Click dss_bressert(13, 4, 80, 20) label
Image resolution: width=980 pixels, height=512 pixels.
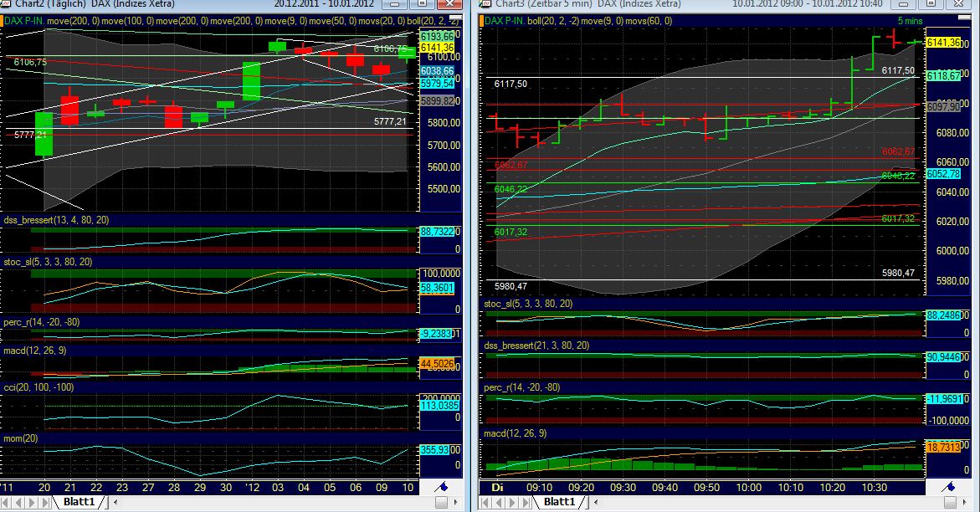[x=56, y=220]
